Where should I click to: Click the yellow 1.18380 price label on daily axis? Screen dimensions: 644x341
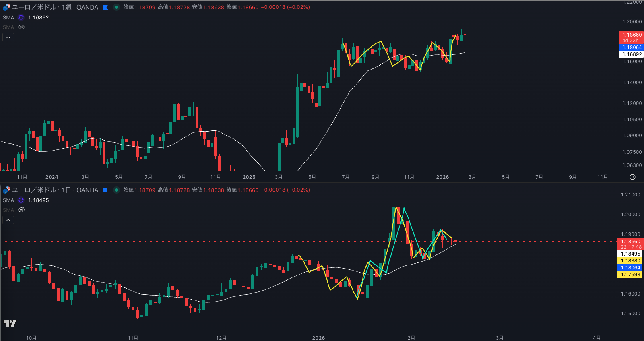(x=630, y=261)
